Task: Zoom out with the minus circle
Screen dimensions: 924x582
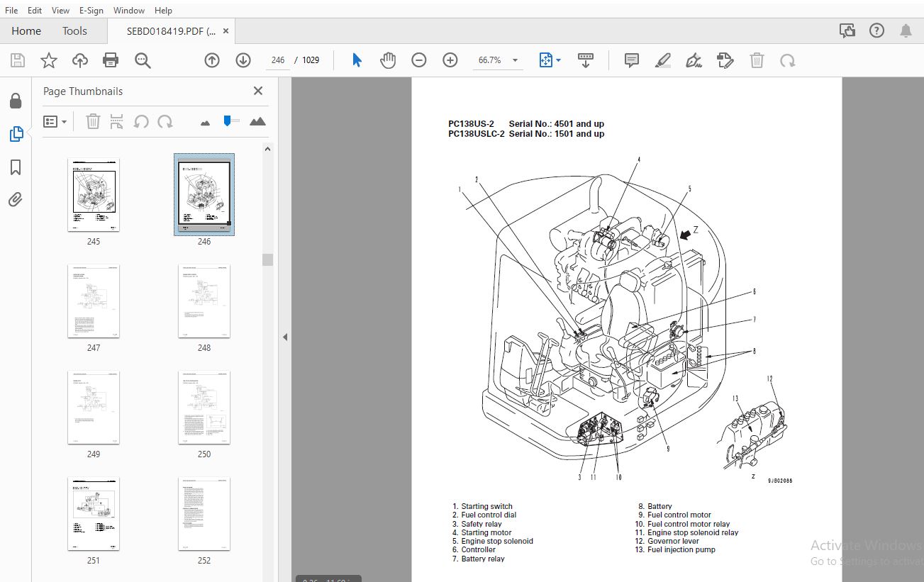Action: click(419, 60)
